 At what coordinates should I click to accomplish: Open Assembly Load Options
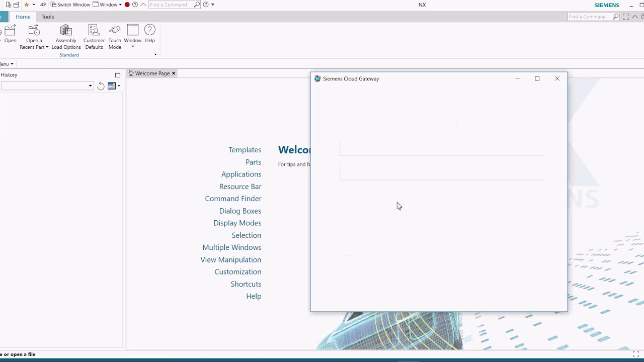pos(66,37)
